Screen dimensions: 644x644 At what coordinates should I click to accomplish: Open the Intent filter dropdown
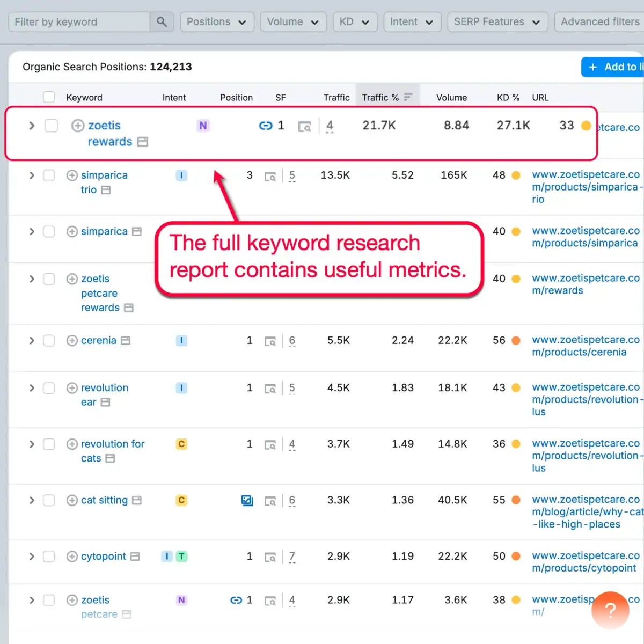point(412,21)
